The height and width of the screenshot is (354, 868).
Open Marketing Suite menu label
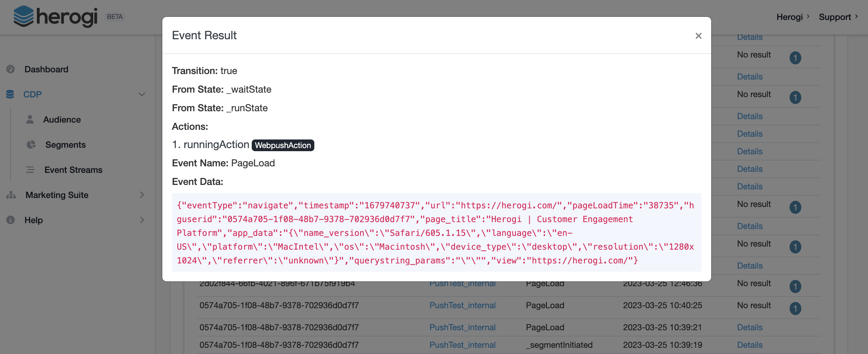[x=57, y=195]
